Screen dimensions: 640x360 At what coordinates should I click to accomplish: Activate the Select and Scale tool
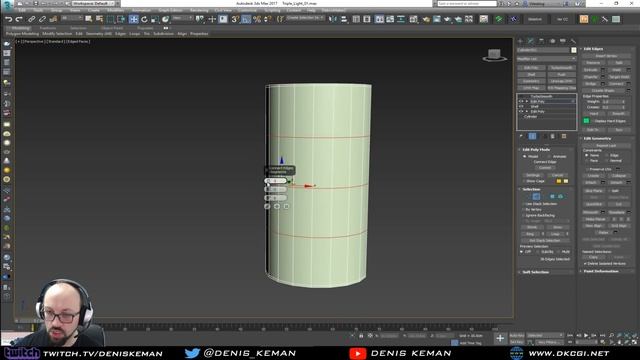(155, 19)
